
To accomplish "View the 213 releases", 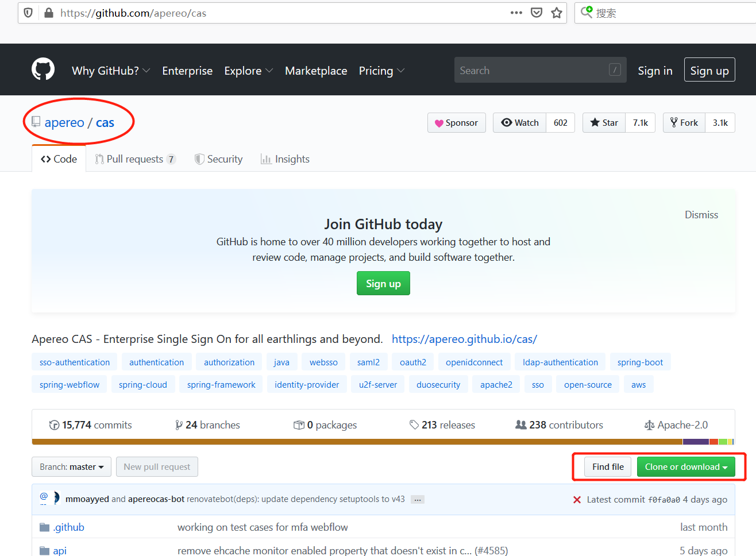I will pos(442,425).
